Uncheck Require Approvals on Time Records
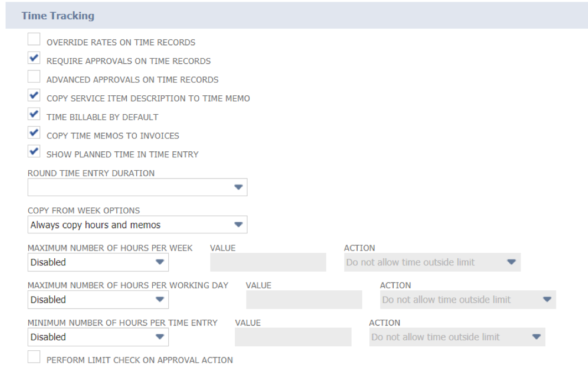This screenshot has width=588, height=368. (x=34, y=58)
